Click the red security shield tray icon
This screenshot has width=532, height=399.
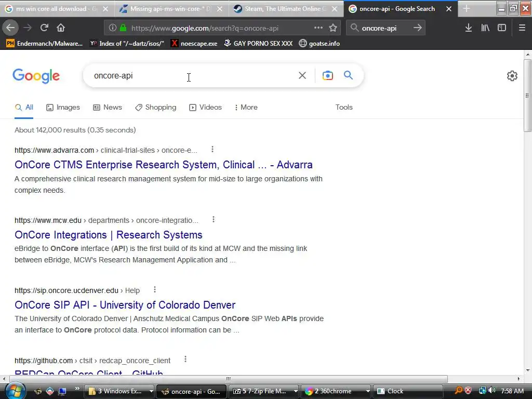click(x=468, y=391)
